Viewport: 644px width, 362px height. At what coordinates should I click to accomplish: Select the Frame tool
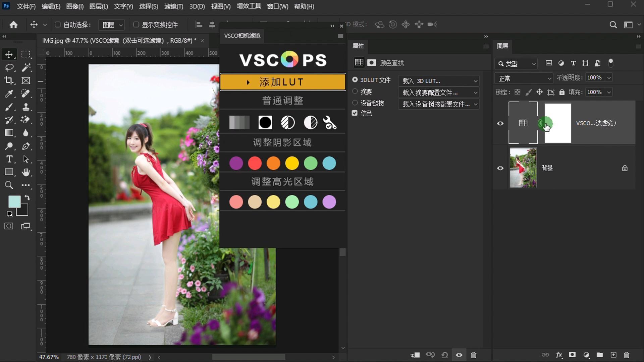26,80
